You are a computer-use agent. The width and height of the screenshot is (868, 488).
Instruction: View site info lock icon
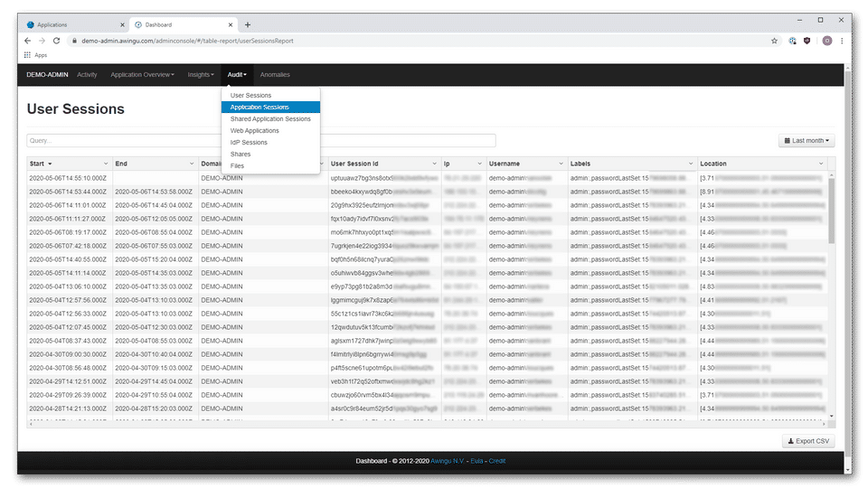click(74, 41)
